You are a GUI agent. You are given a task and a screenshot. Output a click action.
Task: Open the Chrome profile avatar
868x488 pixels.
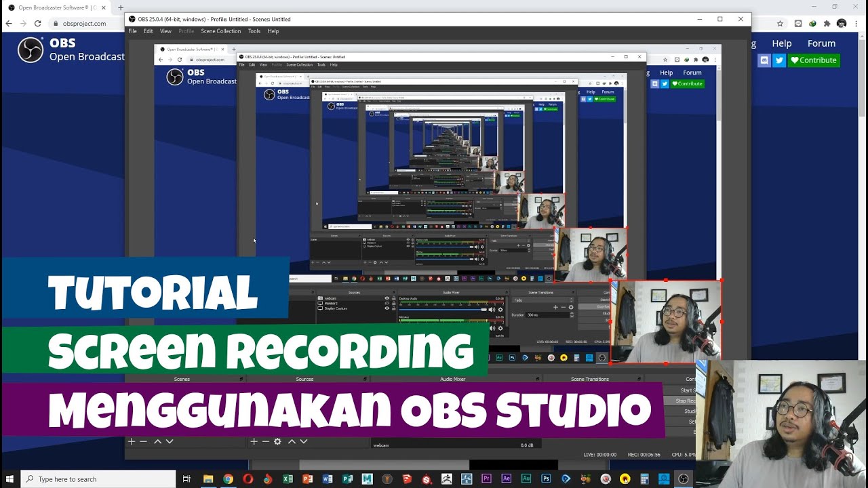tap(842, 23)
